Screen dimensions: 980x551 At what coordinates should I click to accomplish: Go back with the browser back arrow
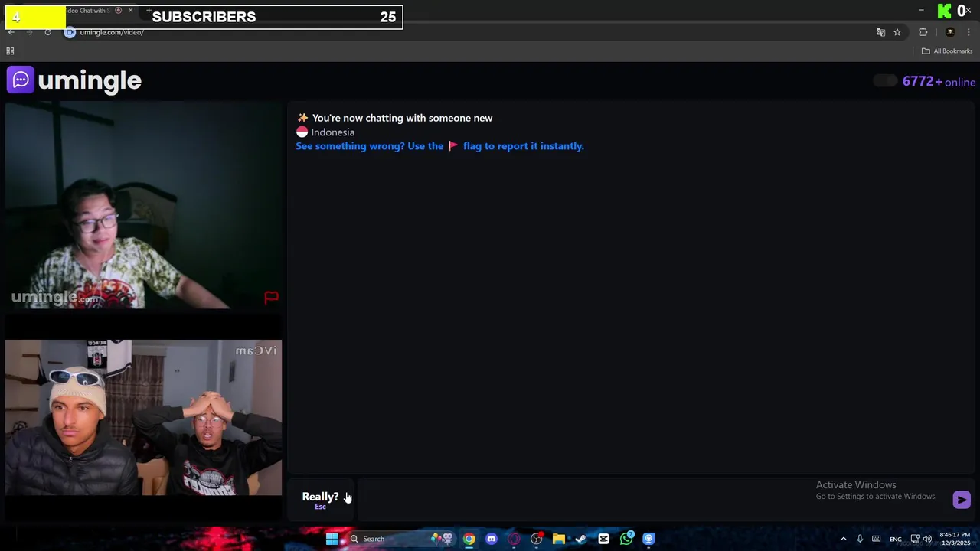[11, 32]
